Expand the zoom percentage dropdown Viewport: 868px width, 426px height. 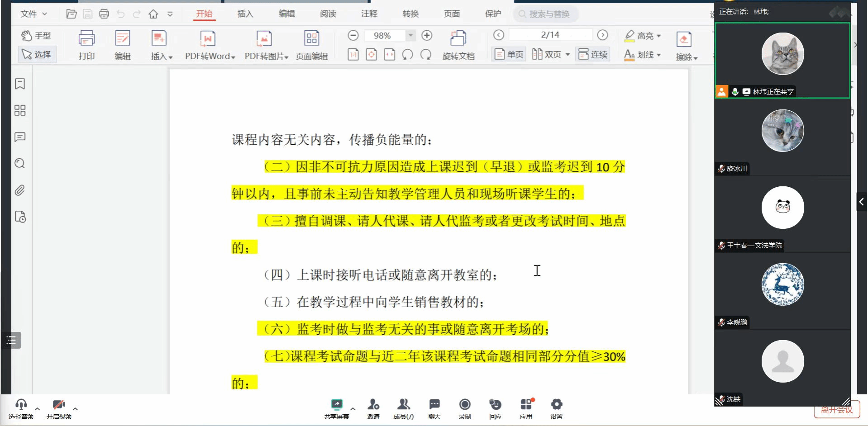click(x=410, y=35)
